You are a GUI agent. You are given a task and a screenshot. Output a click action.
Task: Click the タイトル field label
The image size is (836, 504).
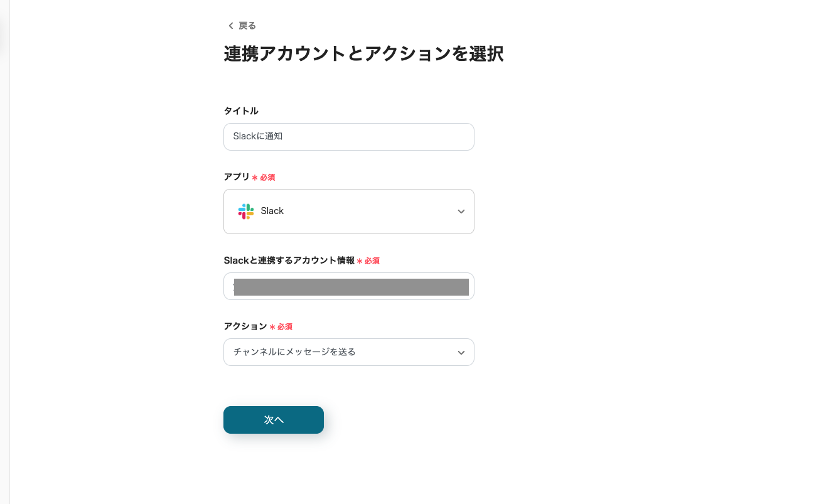[x=241, y=111]
